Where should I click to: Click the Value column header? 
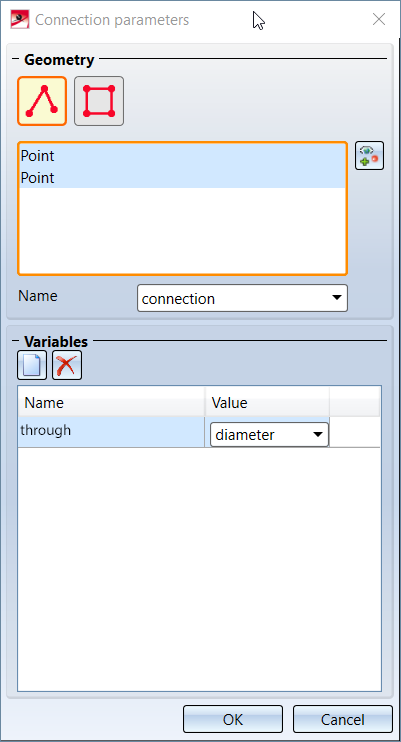point(267,403)
